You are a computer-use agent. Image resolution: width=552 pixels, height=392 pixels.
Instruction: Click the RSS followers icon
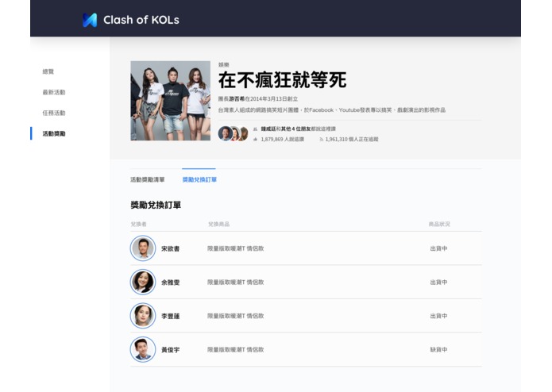(321, 140)
